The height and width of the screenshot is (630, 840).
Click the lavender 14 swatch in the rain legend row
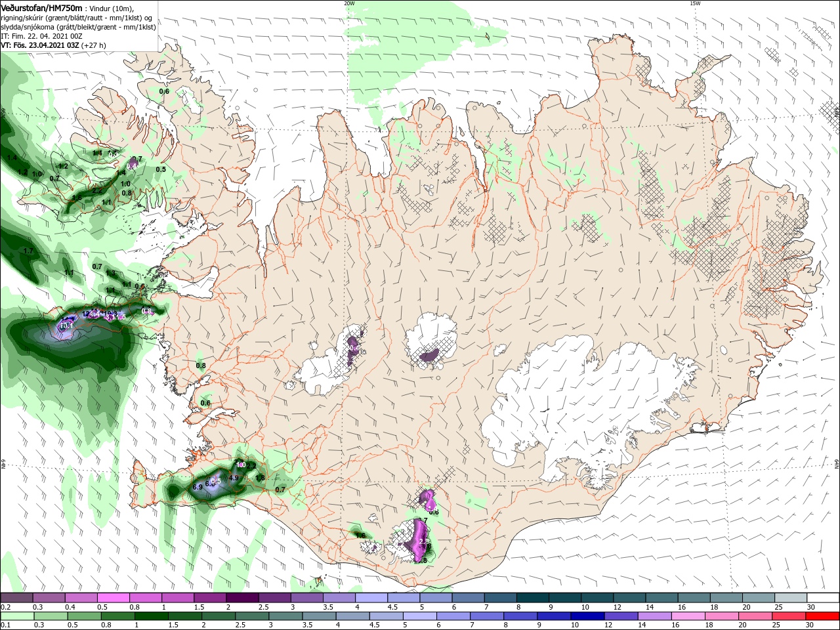point(655,616)
